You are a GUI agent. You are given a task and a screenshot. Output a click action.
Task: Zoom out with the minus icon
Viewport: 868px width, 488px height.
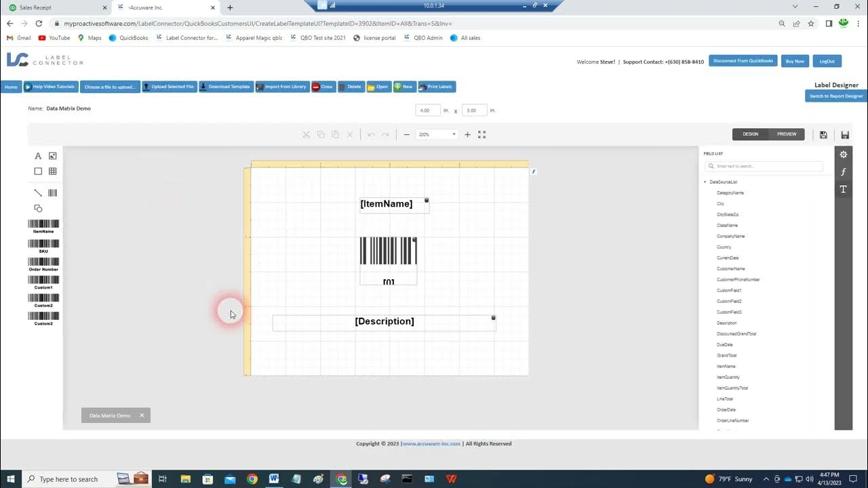click(x=407, y=135)
